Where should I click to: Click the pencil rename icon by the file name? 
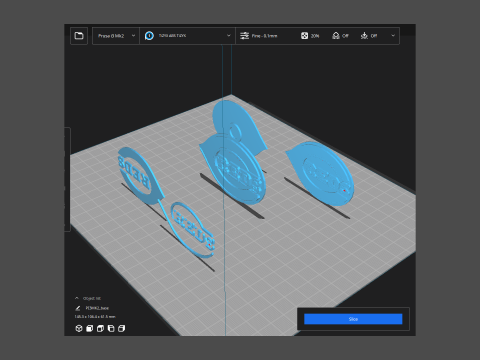tap(78, 308)
